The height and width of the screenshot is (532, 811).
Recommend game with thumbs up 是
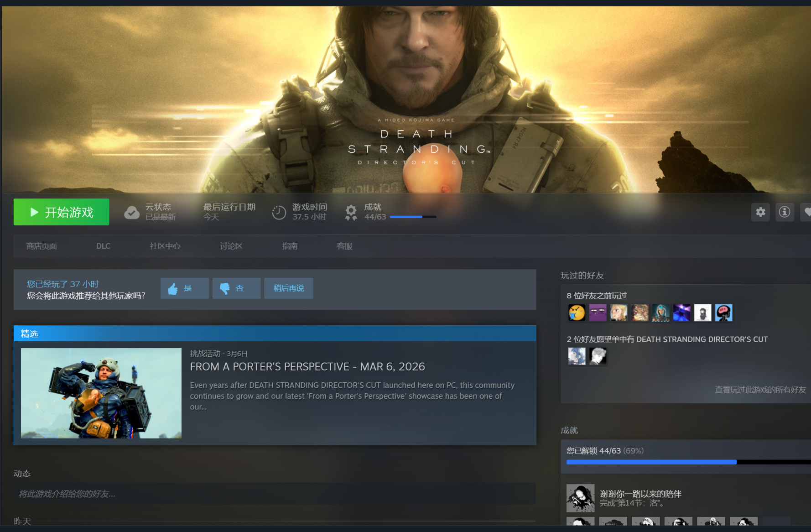coord(184,288)
